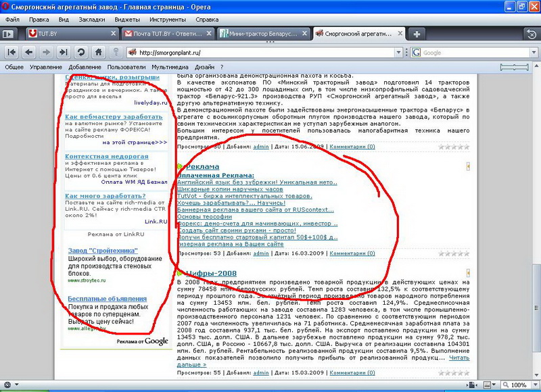Go forward one page

tap(46, 53)
